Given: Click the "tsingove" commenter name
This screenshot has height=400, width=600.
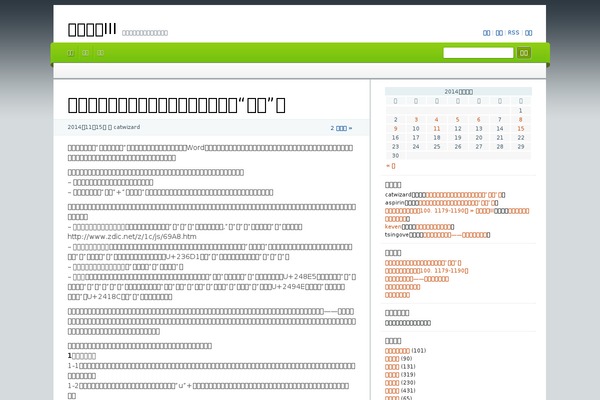Looking at the screenshot, I should pyautogui.click(x=397, y=235).
